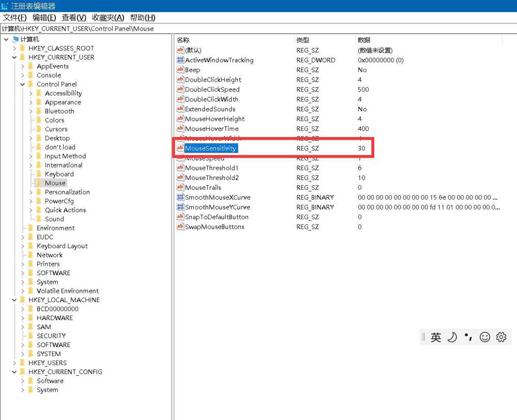Click the SmoothMouseXCurve binary value icon
The width and height of the screenshot is (517, 420).
[180, 197]
